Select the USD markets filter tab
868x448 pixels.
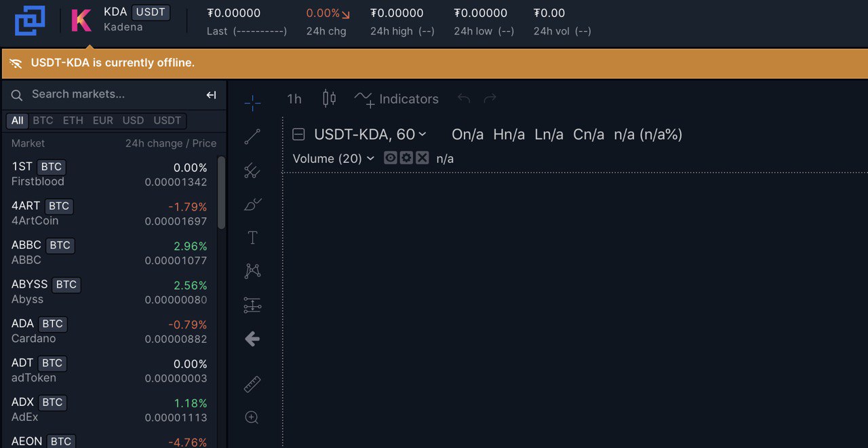click(133, 121)
